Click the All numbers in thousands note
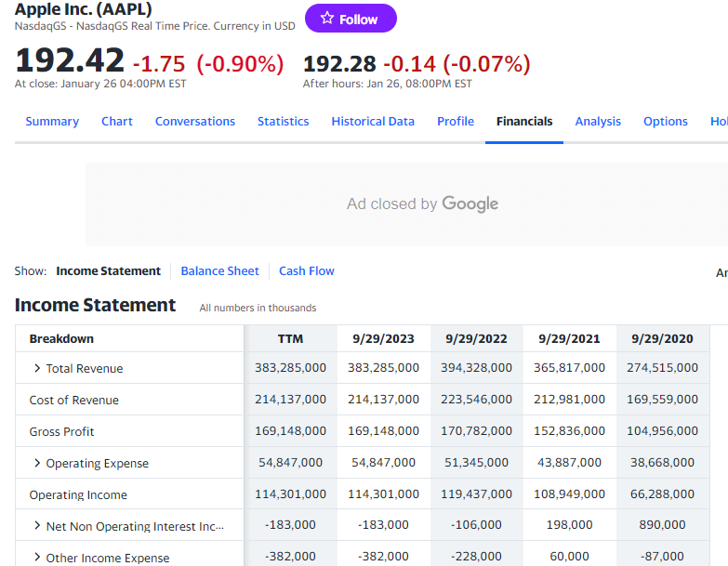 click(x=258, y=308)
